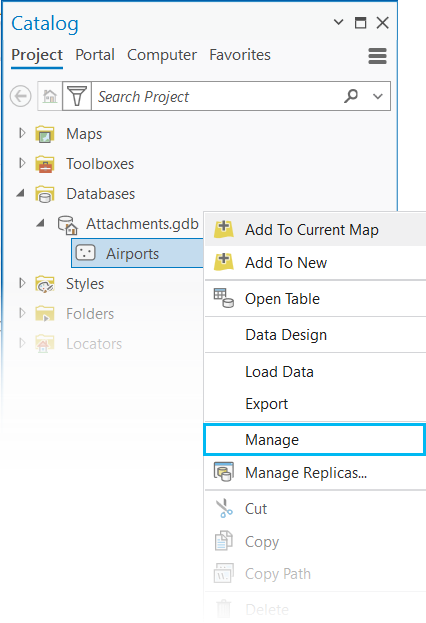The width and height of the screenshot is (426, 623).
Task: Click the Open Table icon
Action: (x=224, y=298)
